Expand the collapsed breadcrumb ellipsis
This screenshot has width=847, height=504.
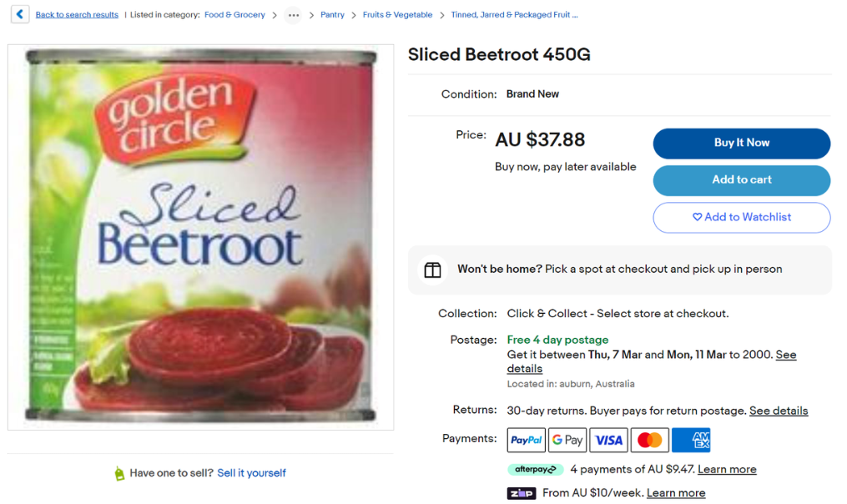pyautogui.click(x=293, y=15)
